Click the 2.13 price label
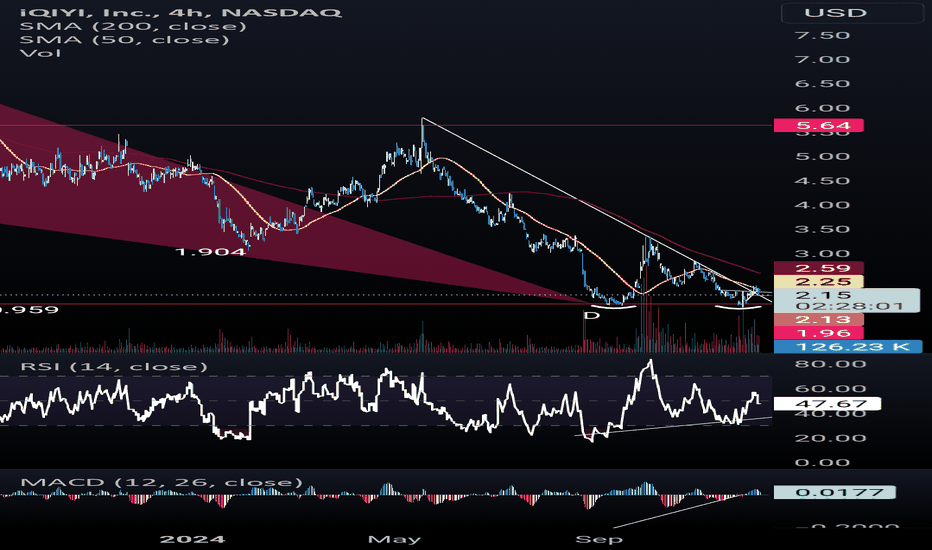932x550 pixels. tap(818, 320)
